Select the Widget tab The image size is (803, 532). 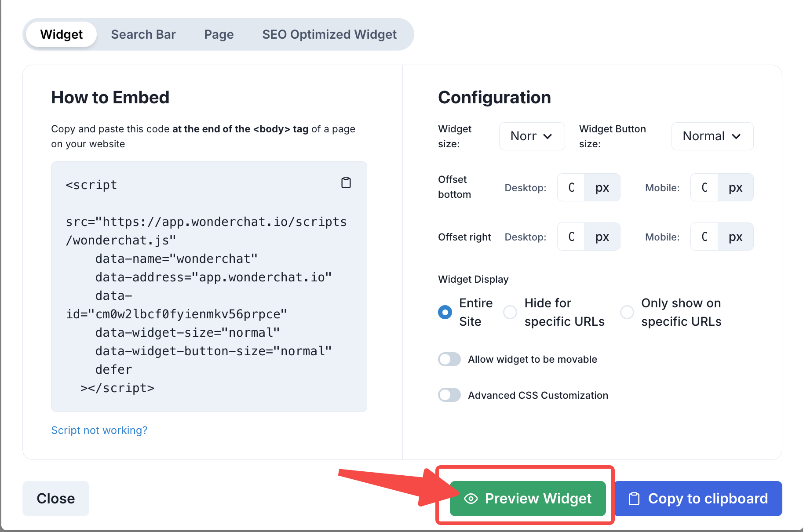click(x=62, y=34)
